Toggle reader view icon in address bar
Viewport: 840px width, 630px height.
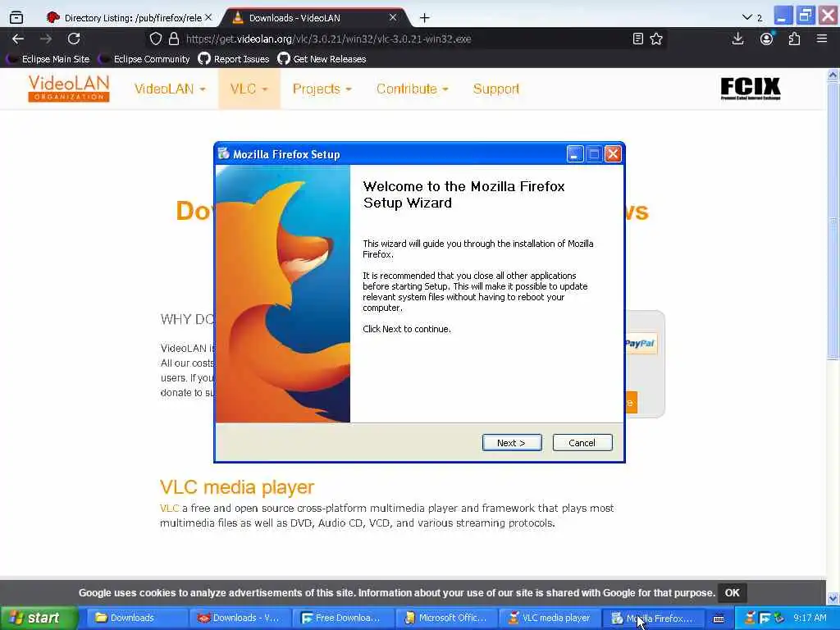(x=638, y=39)
